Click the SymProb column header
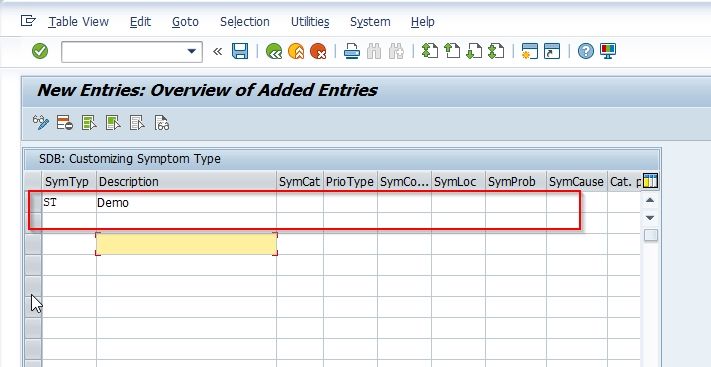This screenshot has width=711, height=367. point(516,181)
